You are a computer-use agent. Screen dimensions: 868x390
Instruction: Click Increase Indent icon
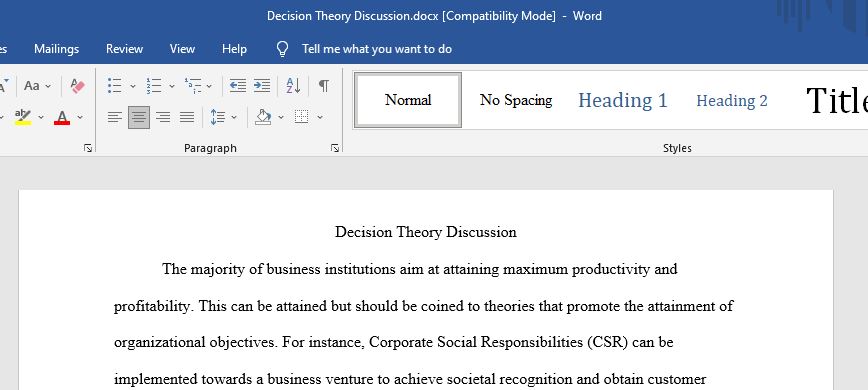[262, 86]
